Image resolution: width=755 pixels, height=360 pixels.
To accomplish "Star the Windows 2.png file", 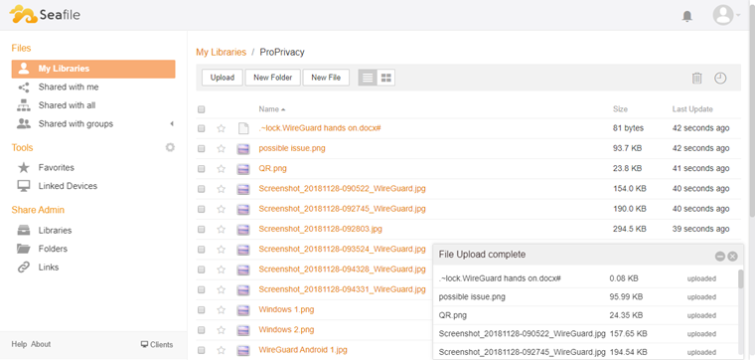I will pos(221,330).
